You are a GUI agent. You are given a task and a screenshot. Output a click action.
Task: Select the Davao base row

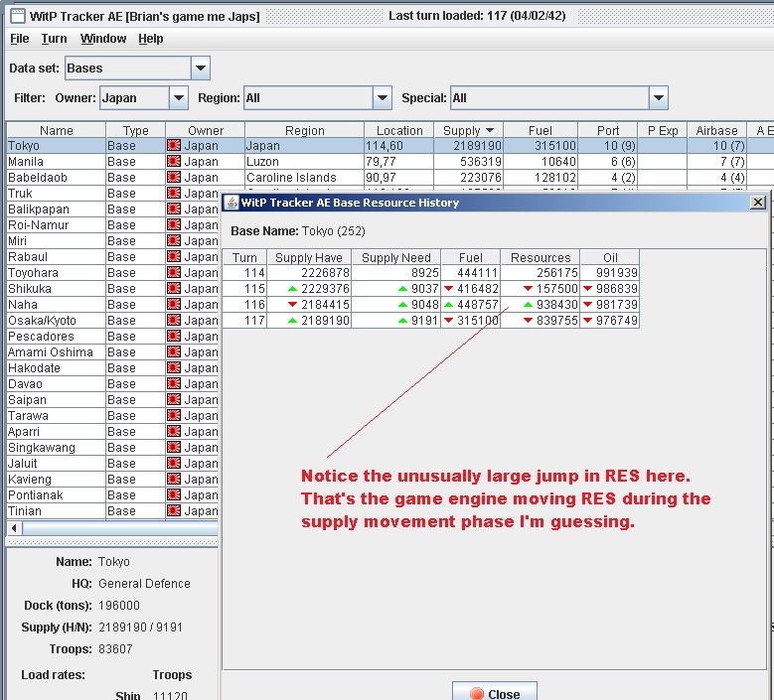(112, 384)
